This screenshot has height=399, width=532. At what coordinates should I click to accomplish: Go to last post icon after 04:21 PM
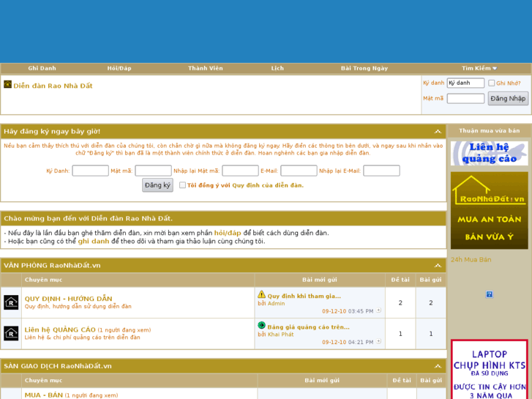[378, 341]
